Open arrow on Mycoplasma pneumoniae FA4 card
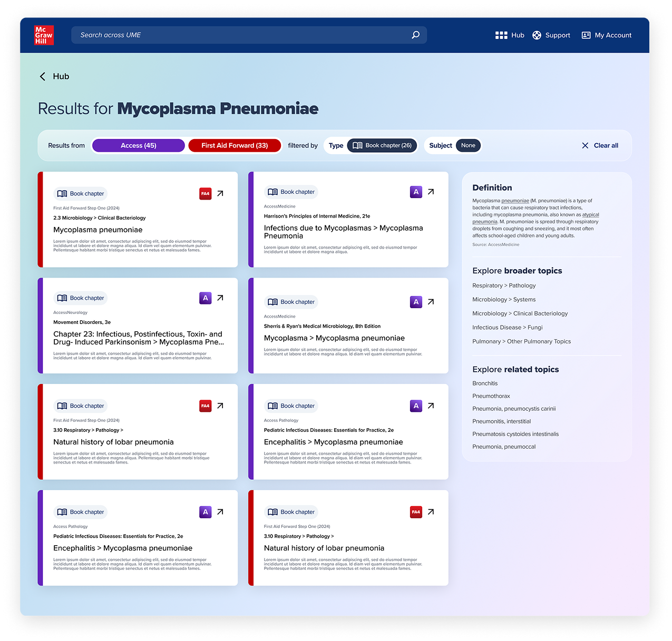 (x=220, y=193)
